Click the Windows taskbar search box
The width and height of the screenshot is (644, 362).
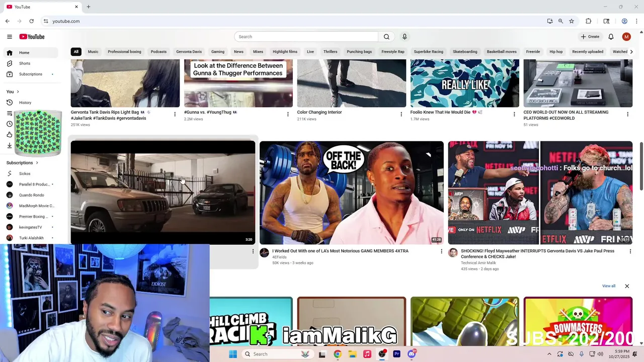277,354
